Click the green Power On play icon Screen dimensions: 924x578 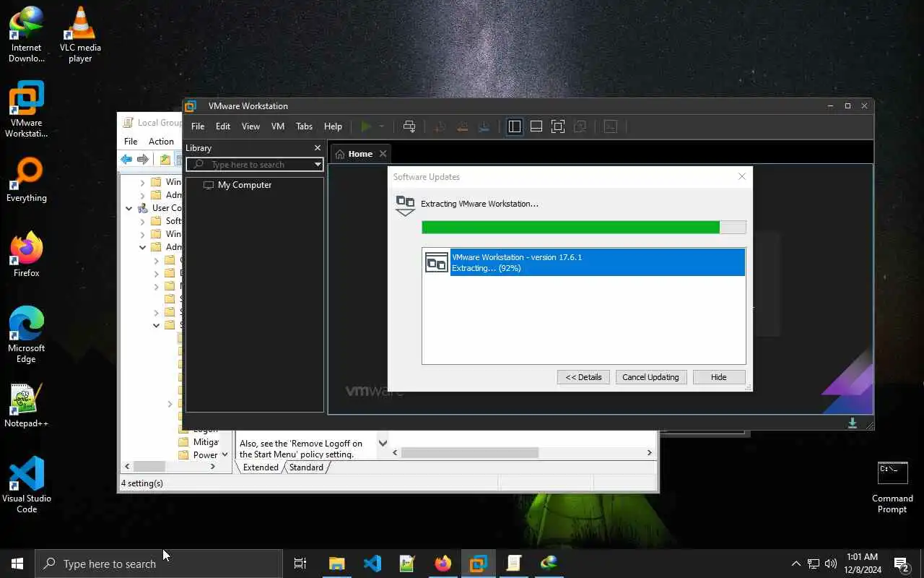(x=367, y=126)
